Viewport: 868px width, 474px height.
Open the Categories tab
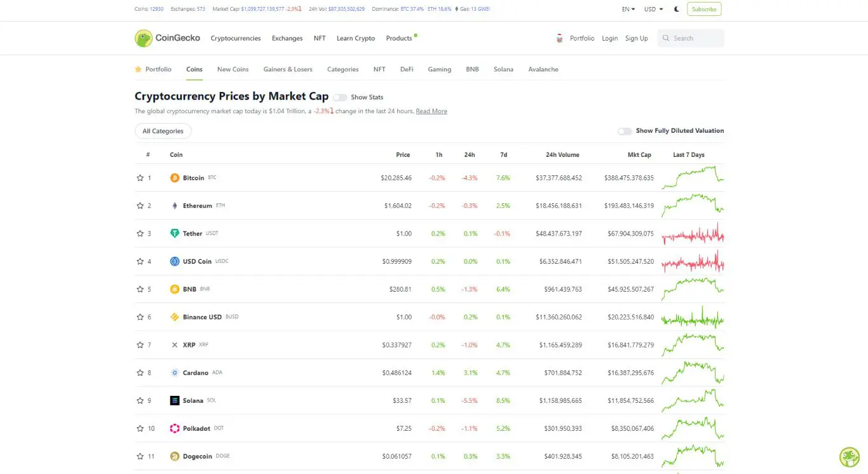pyautogui.click(x=343, y=69)
